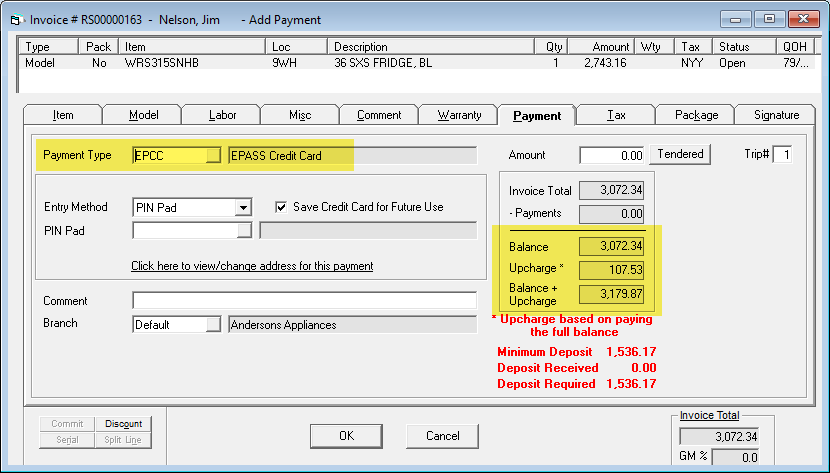The image size is (830, 473).
Task: Open the Package tab
Action: (x=696, y=115)
